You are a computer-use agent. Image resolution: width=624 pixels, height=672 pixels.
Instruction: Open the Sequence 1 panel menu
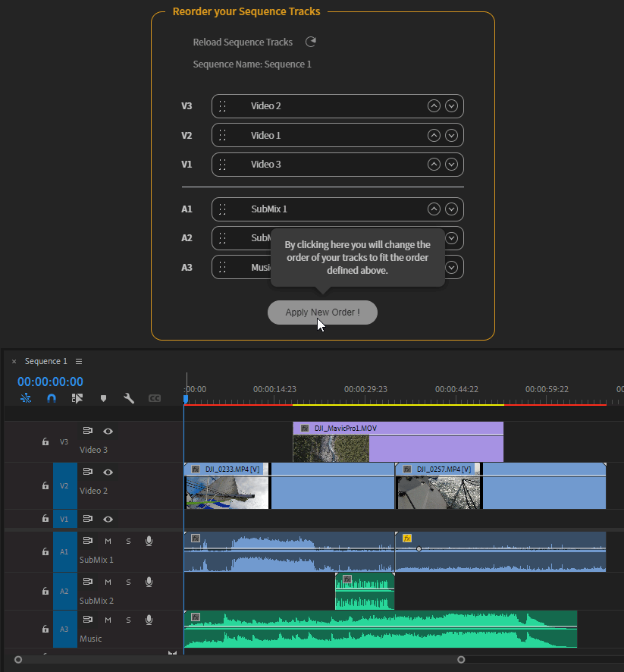click(78, 361)
